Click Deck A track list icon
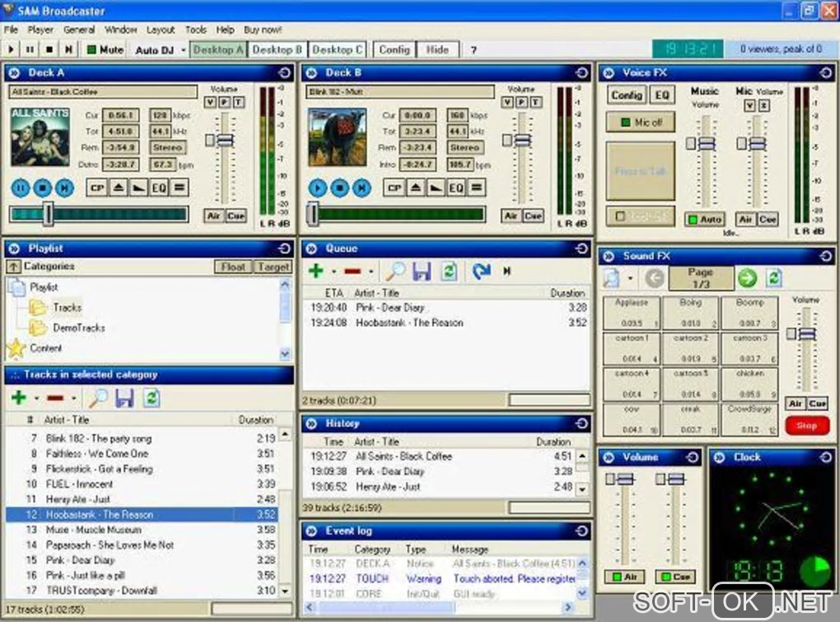Screen dimensions: 840x622 180,188
